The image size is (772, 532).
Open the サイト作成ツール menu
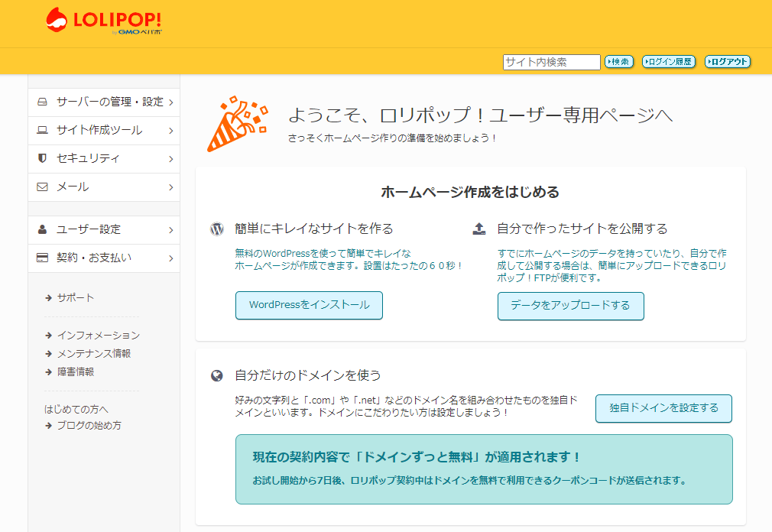click(x=104, y=131)
